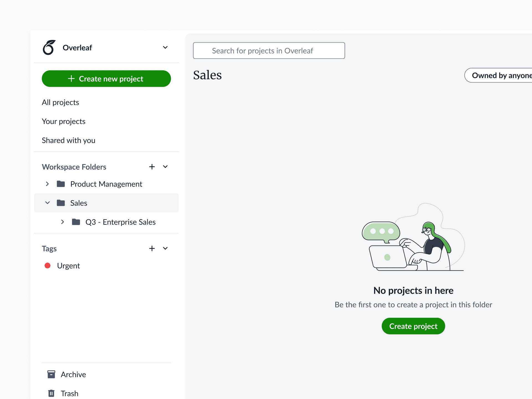Collapse the Workspace Folders section
Image resolution: width=532 pixels, height=399 pixels.
point(165,167)
